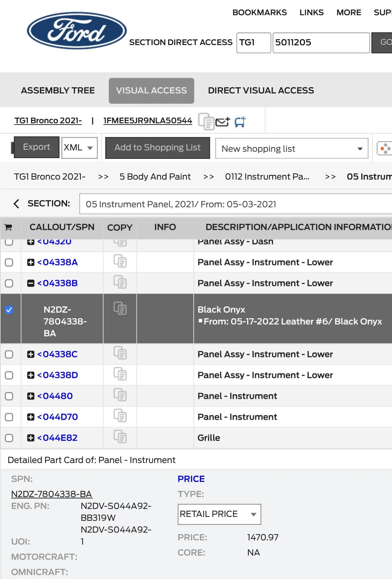
Task: Expand the 044D70 row
Action: [x=31, y=417]
